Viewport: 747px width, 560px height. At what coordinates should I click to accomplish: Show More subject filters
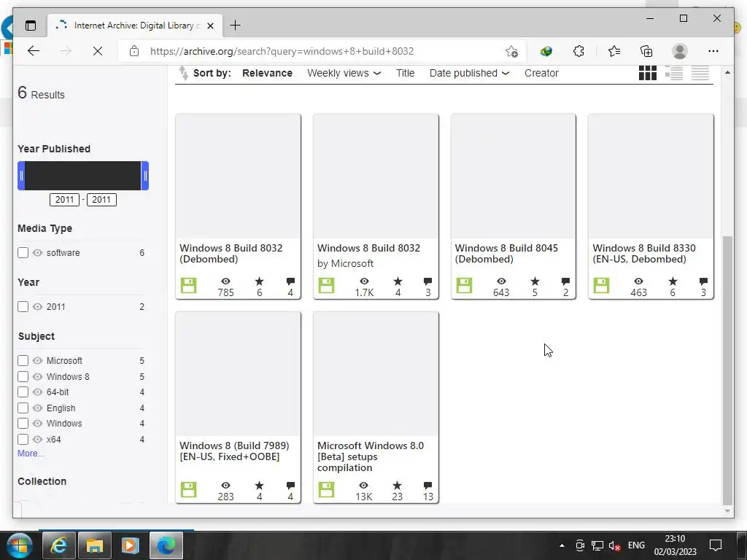coord(31,454)
